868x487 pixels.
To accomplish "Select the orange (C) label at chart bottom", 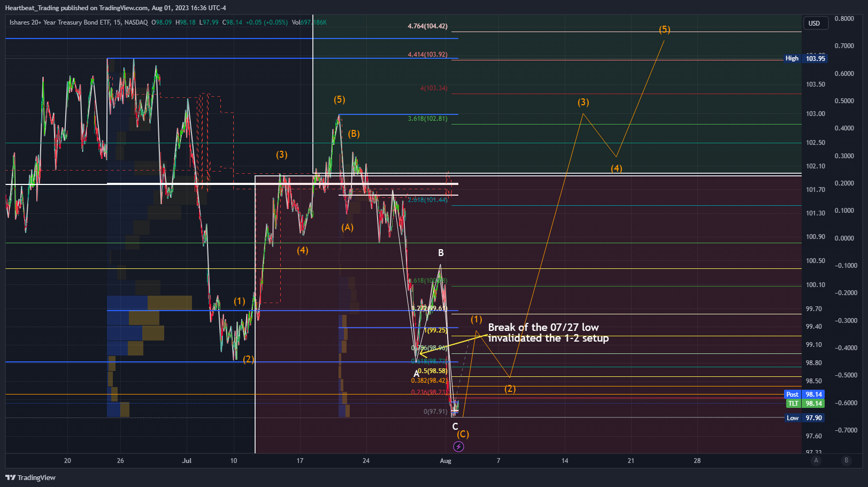I will pos(463,434).
